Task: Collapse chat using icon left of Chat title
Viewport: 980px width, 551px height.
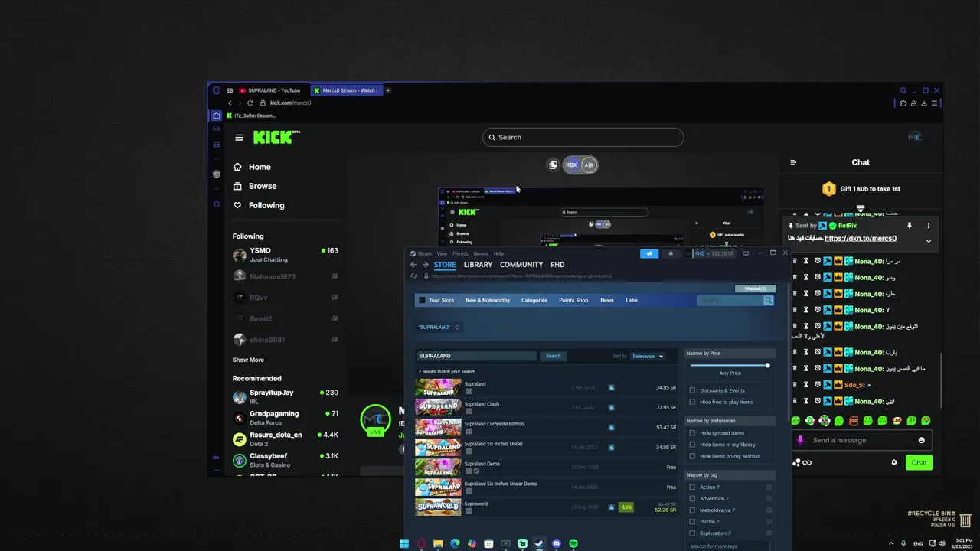Action: (793, 162)
